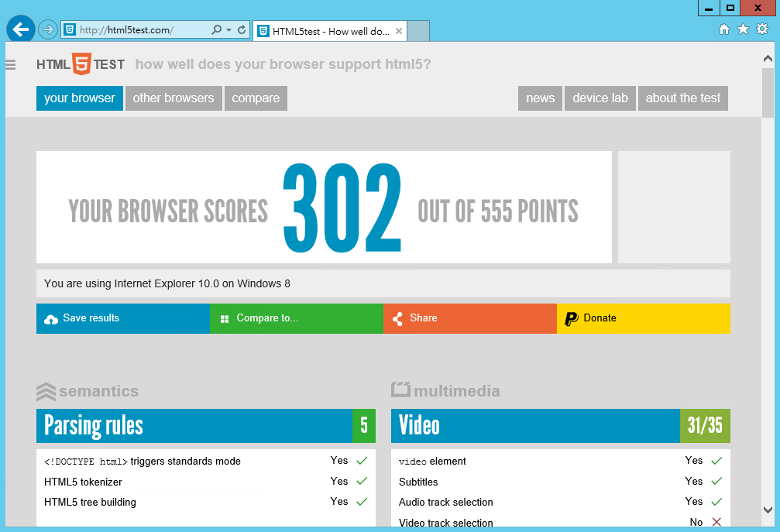
Task: Click the green check for DOCTYPE standards mode
Action: 363,461
